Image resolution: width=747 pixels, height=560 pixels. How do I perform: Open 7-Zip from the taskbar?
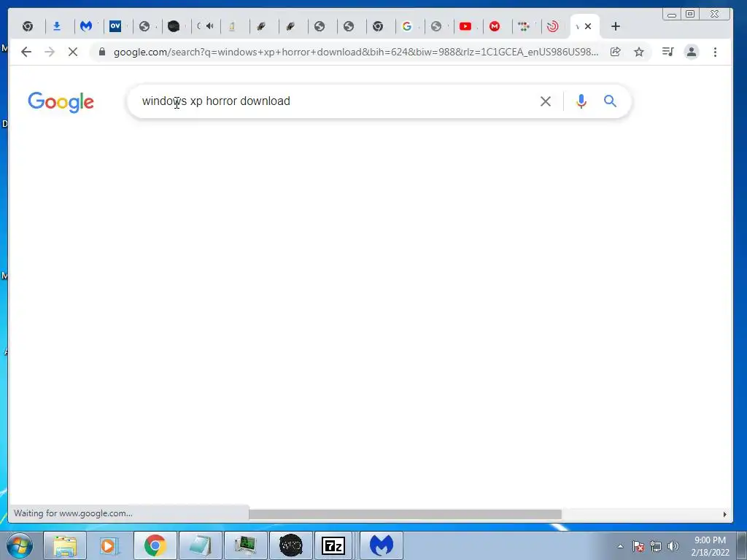point(333,545)
